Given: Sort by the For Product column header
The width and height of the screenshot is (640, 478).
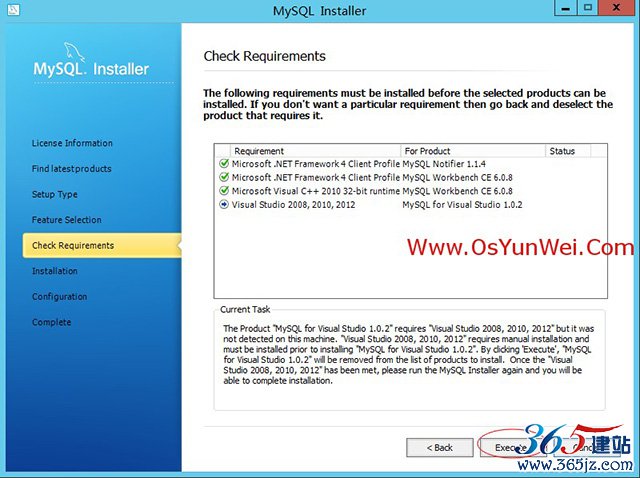Looking at the screenshot, I should tap(473, 151).
